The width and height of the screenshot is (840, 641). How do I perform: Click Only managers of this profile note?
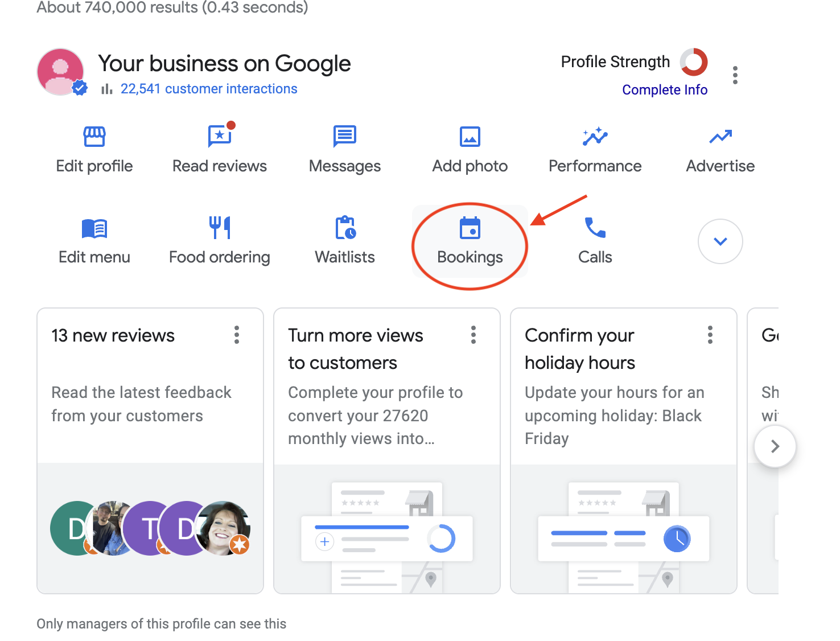coord(162,624)
